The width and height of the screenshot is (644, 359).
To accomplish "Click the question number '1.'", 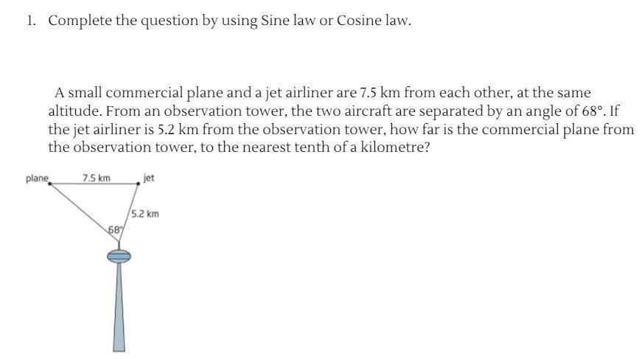I will 31,20.
